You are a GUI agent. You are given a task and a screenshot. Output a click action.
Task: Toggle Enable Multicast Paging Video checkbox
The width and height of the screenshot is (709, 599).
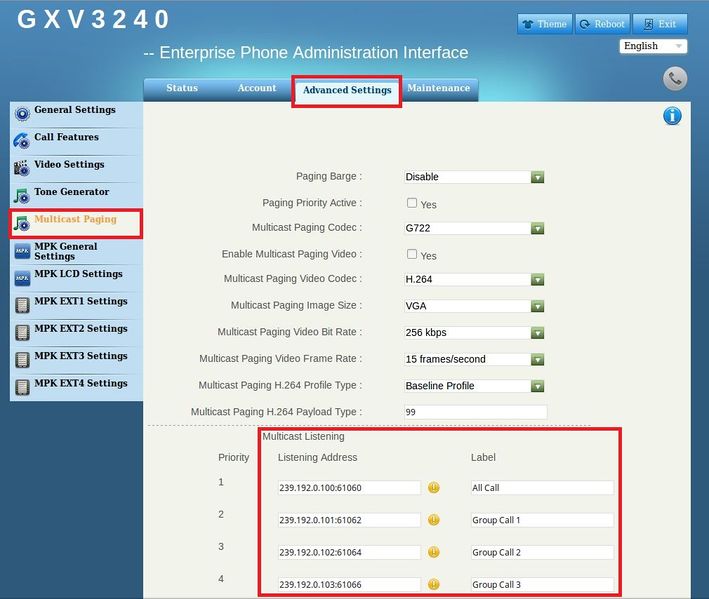coord(412,255)
